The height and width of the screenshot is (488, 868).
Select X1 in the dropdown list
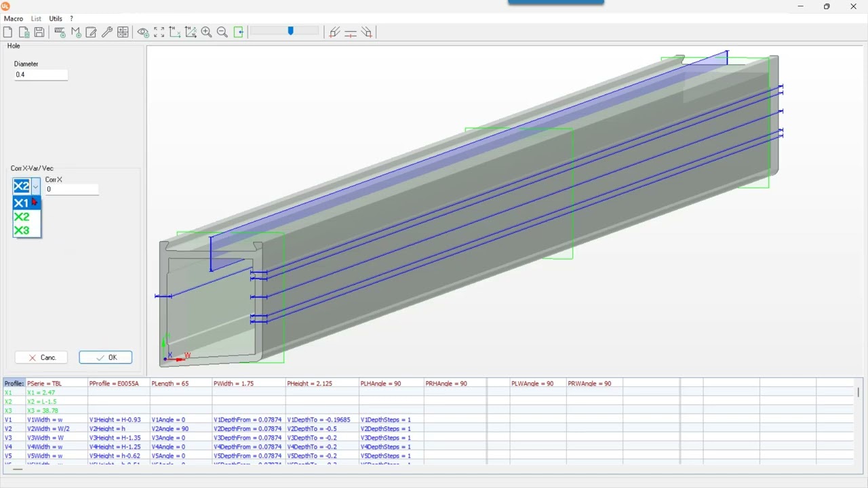click(26, 203)
